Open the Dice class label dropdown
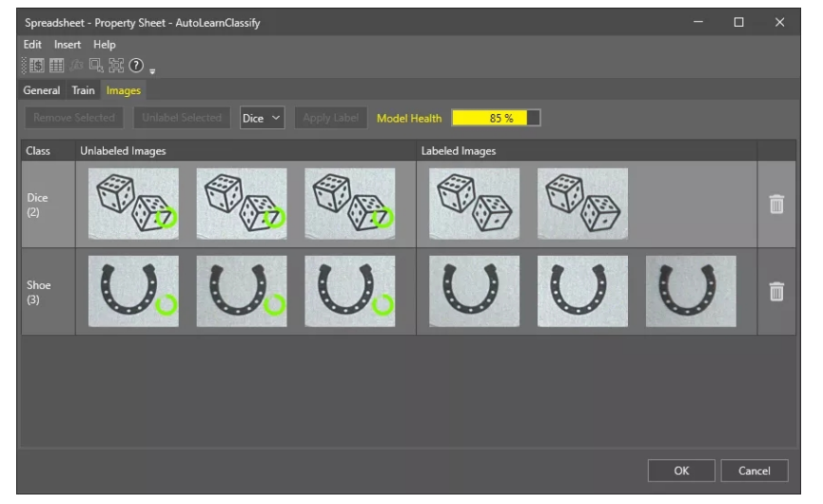Viewport: 823px width, 504px height. coord(262,118)
